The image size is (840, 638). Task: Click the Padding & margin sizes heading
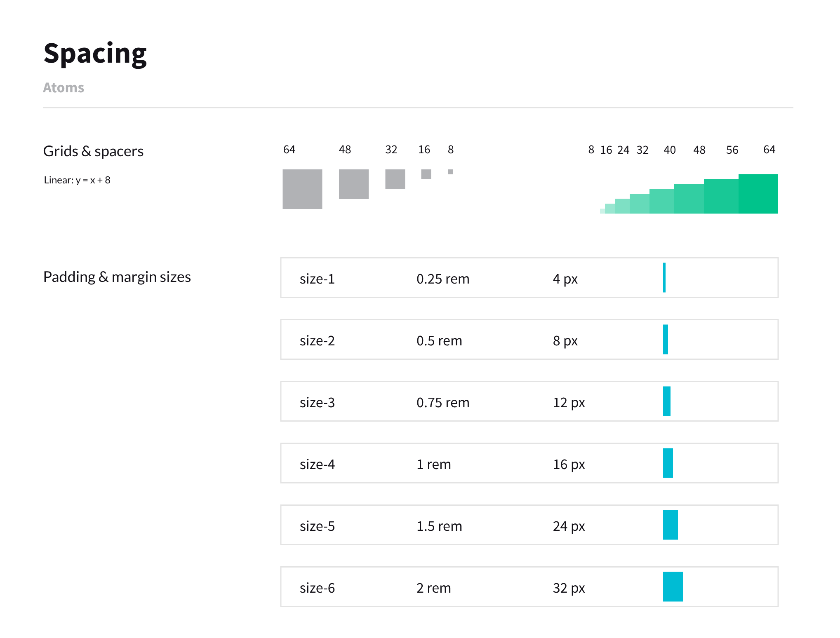(117, 277)
